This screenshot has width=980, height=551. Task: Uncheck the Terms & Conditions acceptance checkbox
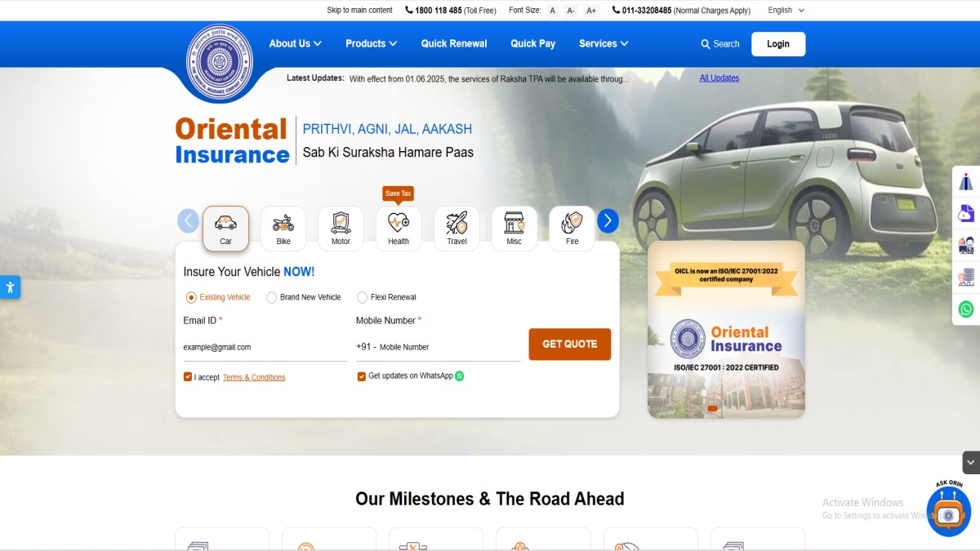(188, 377)
